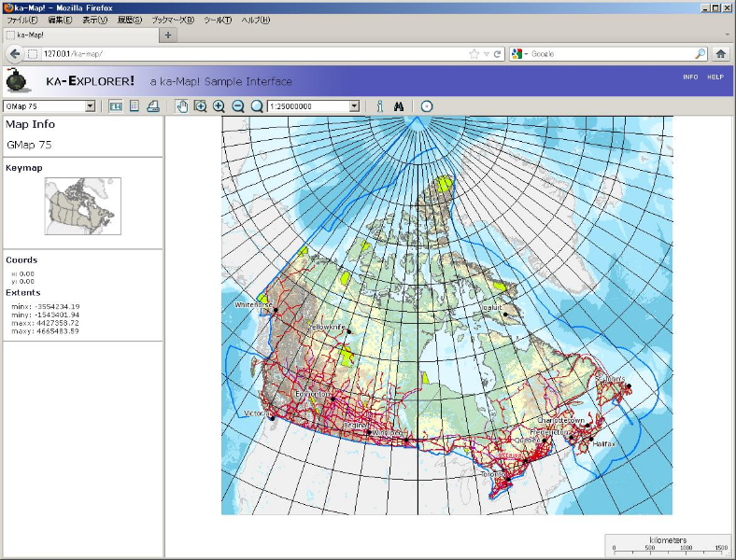Toggle the legend panel icon
This screenshot has height=560, width=736.
(x=134, y=106)
